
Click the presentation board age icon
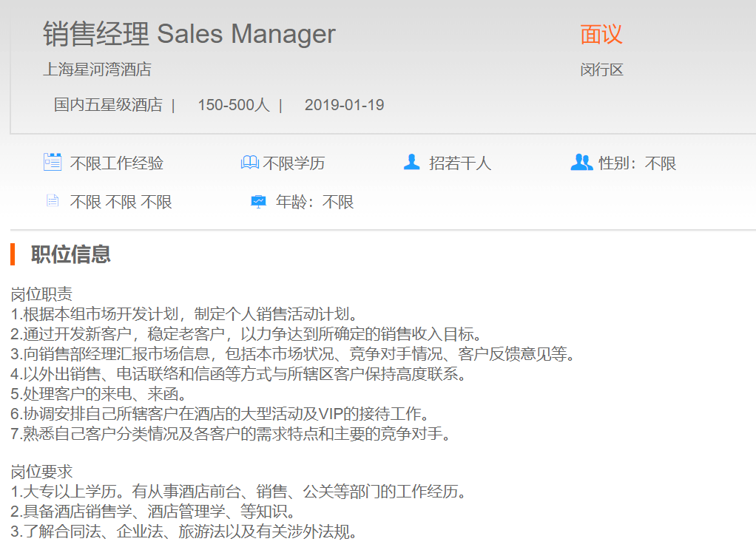258,201
